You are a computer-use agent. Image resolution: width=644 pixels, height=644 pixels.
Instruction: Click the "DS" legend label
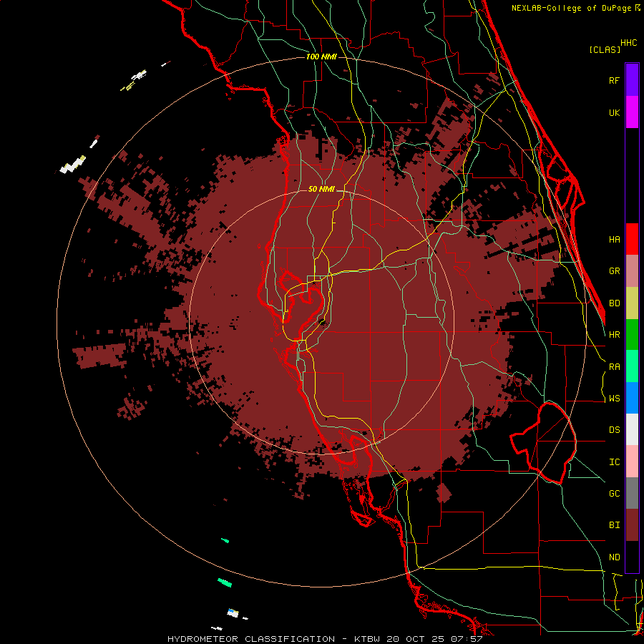[x=614, y=430]
